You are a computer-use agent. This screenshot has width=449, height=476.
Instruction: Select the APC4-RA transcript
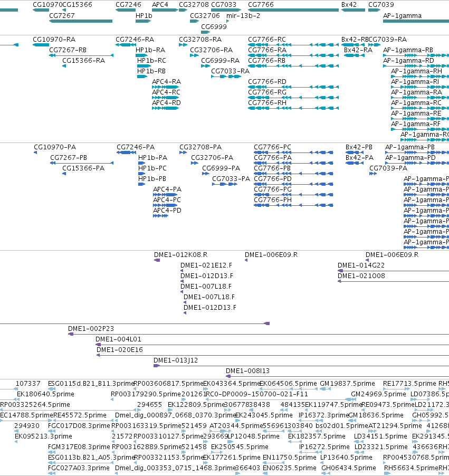point(166,82)
